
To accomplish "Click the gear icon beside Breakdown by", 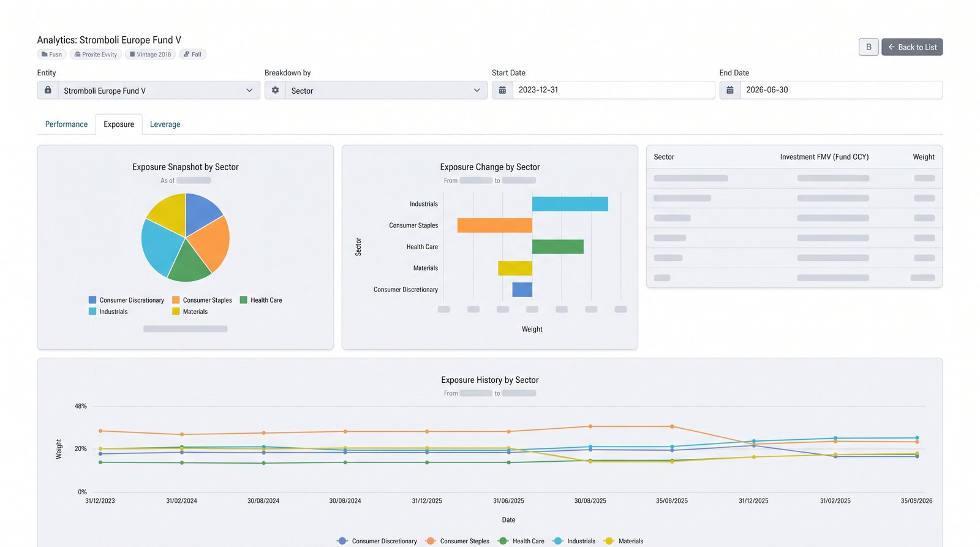I will 275,90.
